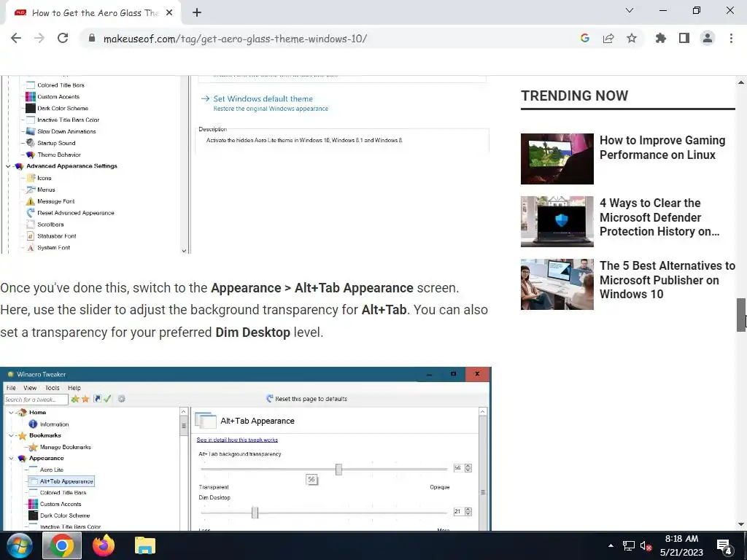The height and width of the screenshot is (560, 747).
Task: Click the Alt+Tab background transparency slider handle
Action: click(x=338, y=469)
